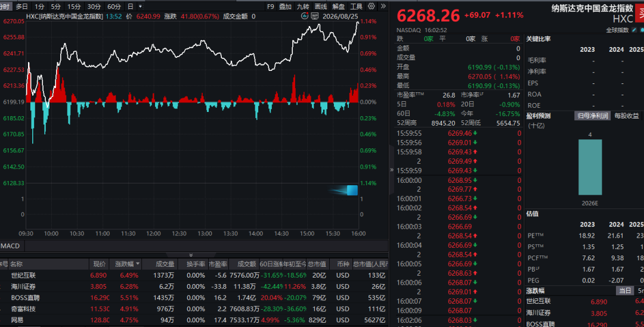Select the 60分 period tab
The height and width of the screenshot is (327, 644).
[x=114, y=6]
